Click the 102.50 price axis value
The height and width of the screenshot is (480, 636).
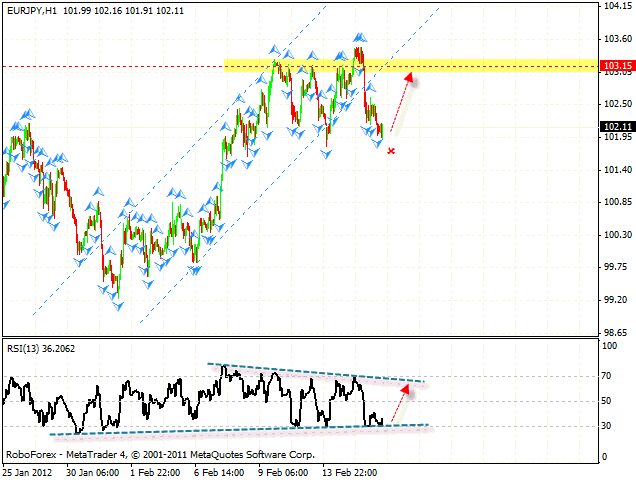coord(618,104)
